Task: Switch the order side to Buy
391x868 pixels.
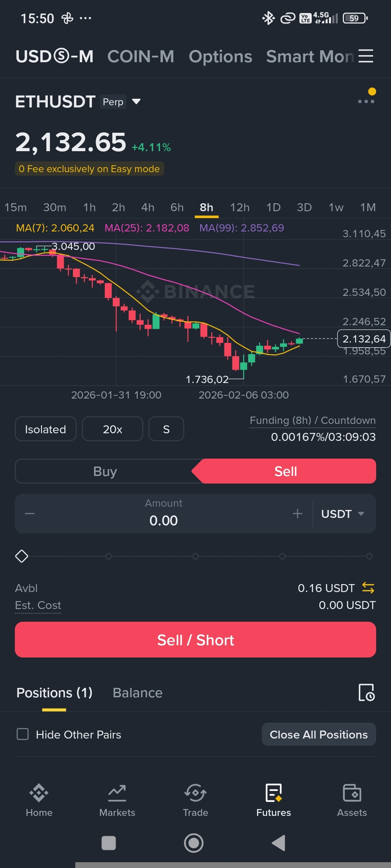Action: click(x=105, y=471)
